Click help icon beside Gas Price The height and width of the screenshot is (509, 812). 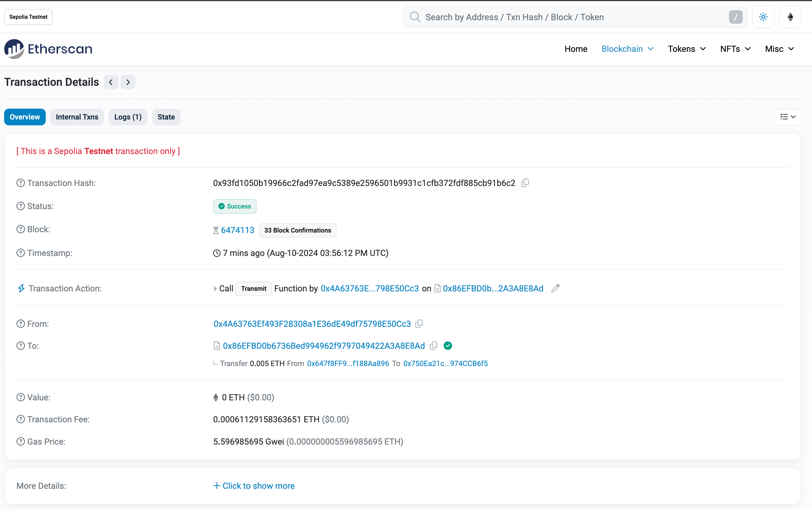pos(21,441)
